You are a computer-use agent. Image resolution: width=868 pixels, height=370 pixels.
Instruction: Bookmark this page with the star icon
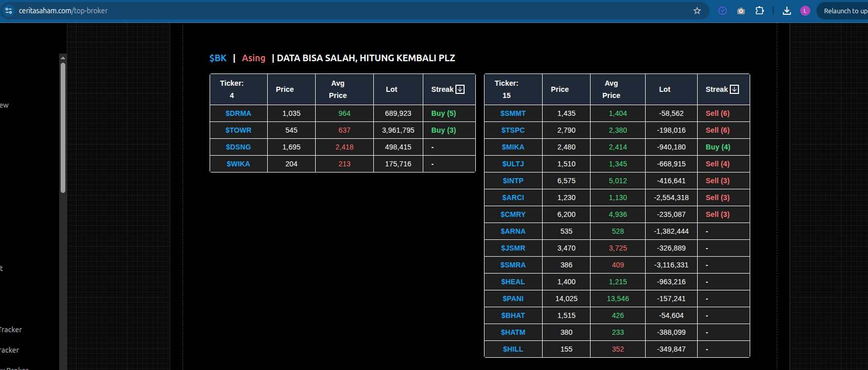[x=697, y=11]
